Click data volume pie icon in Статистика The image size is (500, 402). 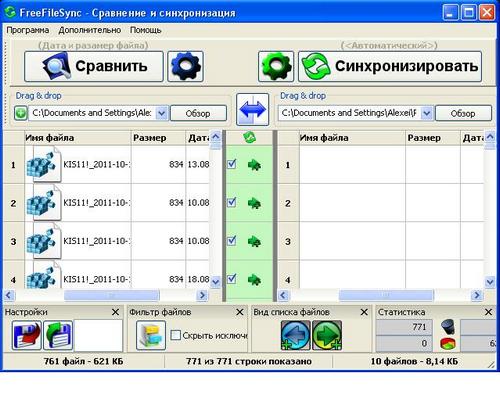[448, 344]
